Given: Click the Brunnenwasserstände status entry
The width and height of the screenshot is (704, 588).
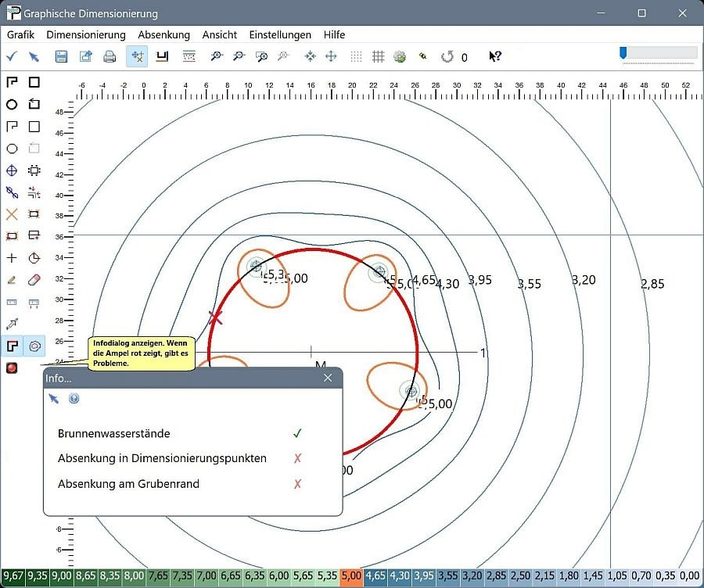Looking at the screenshot, I should point(113,433).
